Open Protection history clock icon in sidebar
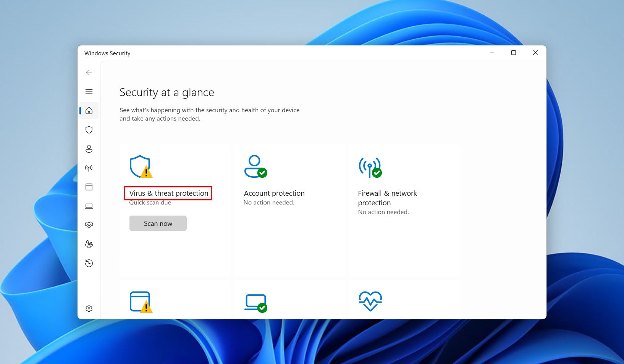The height and width of the screenshot is (364, 624). tap(89, 263)
